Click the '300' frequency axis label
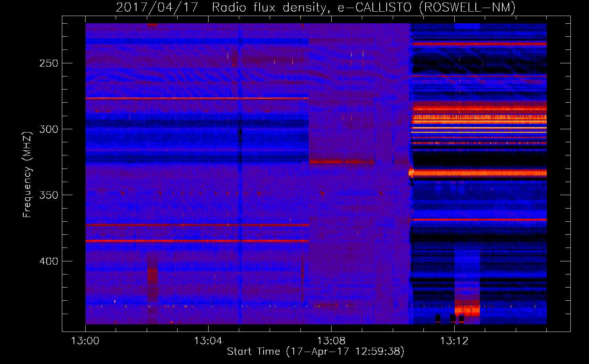 click(49, 129)
